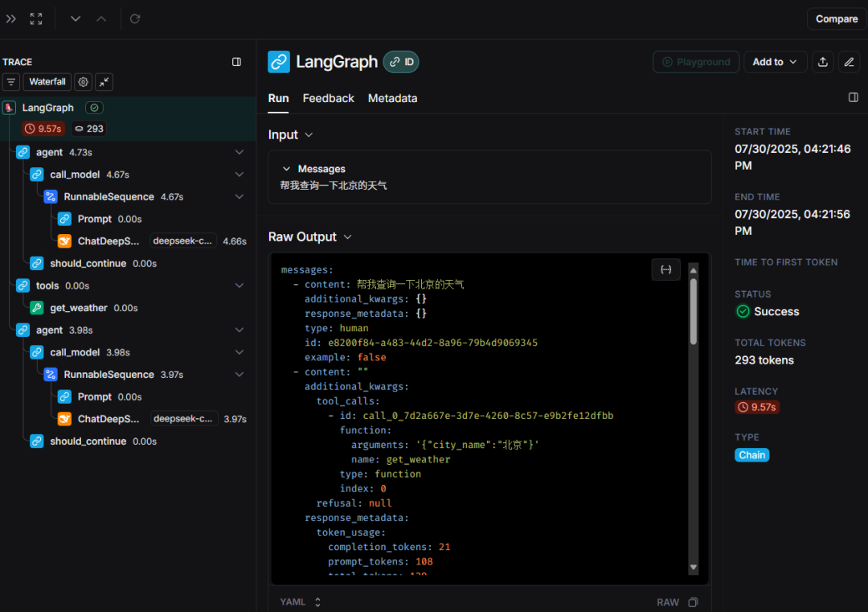Click the collapse-all arrows icon in trace toolbar
868x612 pixels.
104,82
